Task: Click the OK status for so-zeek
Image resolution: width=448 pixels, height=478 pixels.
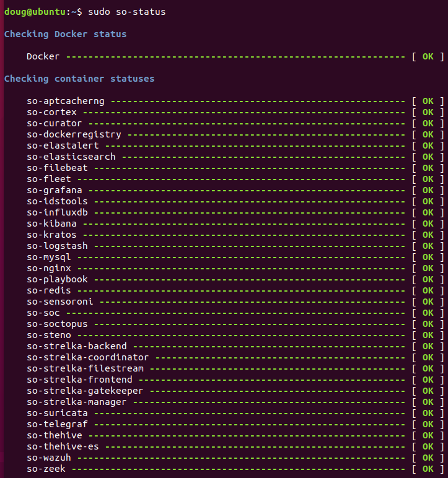Action: (x=428, y=469)
